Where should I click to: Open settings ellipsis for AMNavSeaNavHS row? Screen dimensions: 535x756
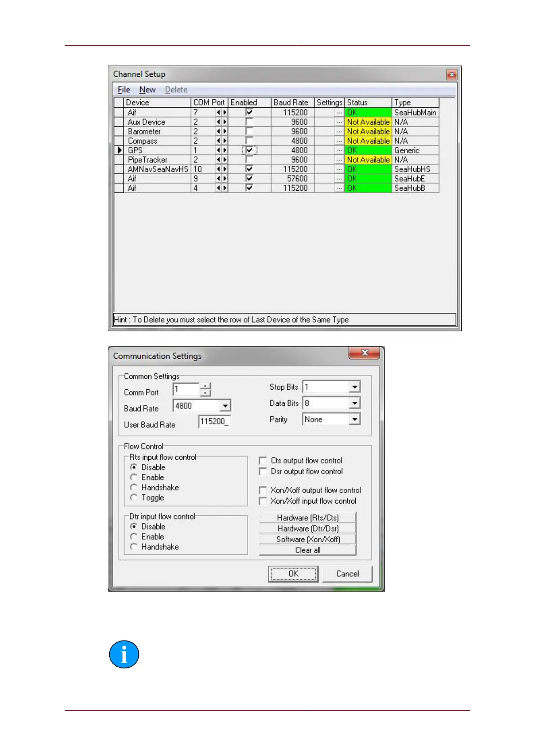(339, 169)
